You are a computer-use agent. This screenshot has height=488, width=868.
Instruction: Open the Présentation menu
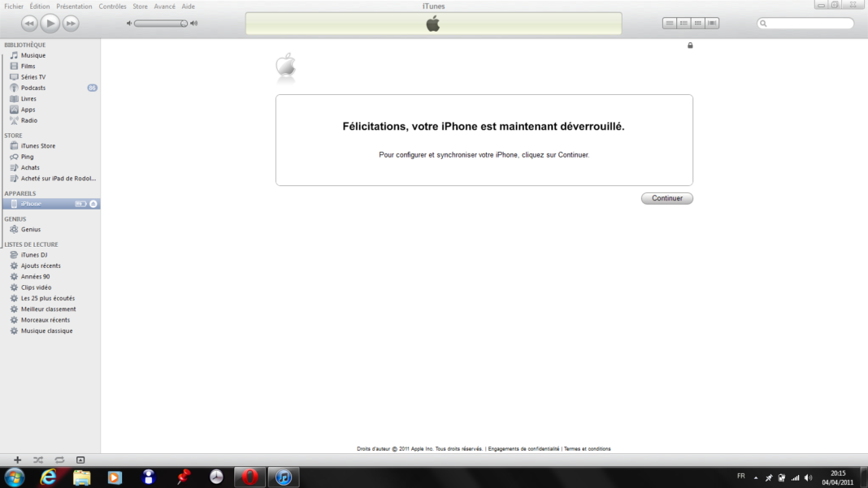point(74,6)
